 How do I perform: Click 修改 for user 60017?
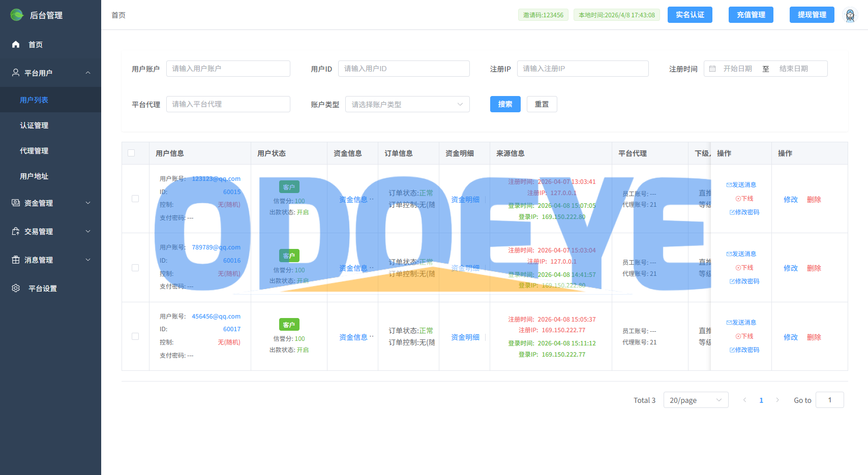pyautogui.click(x=791, y=337)
